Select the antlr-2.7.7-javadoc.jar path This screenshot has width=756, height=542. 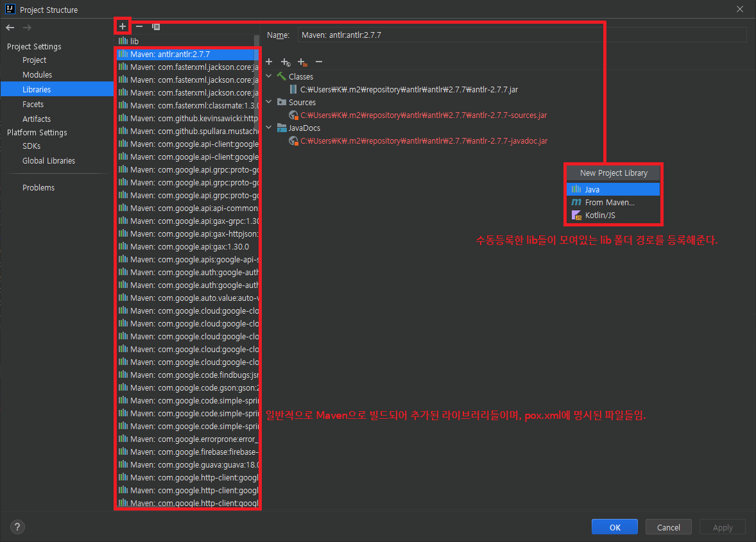424,140
